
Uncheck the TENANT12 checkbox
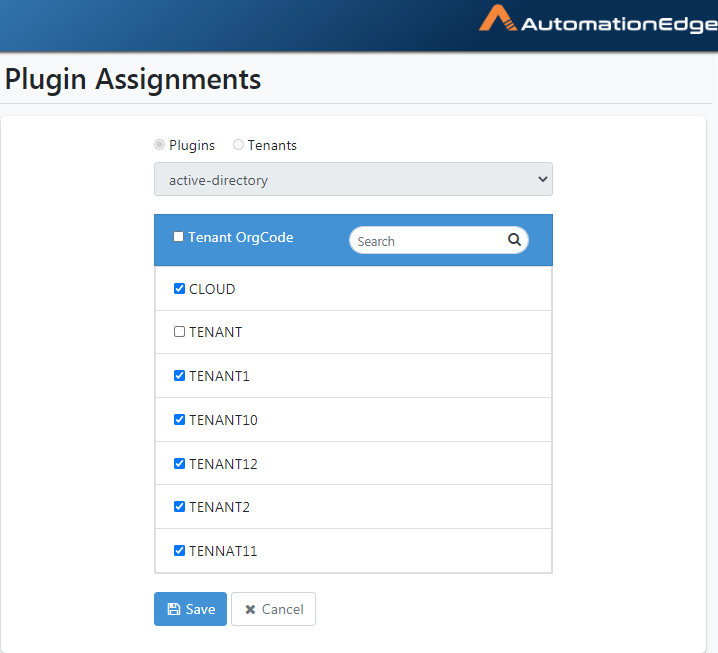pos(180,463)
